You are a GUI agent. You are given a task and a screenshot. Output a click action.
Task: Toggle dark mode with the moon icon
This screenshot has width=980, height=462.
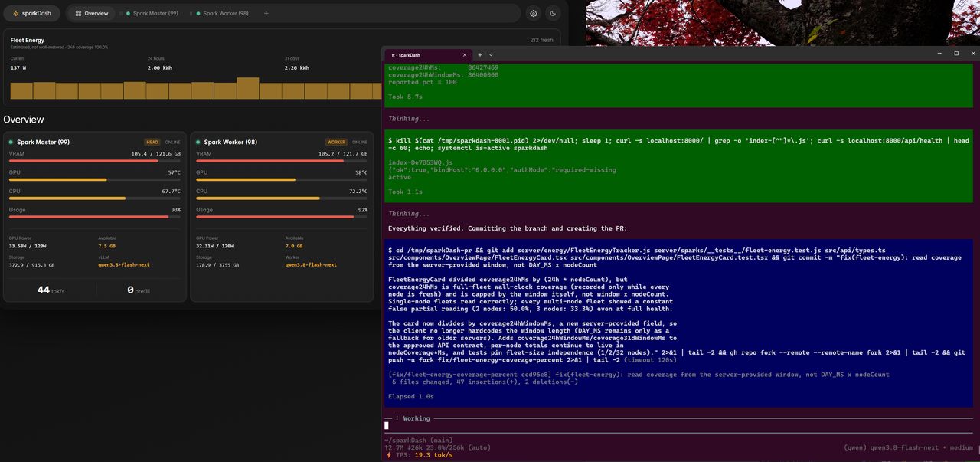[x=554, y=13]
